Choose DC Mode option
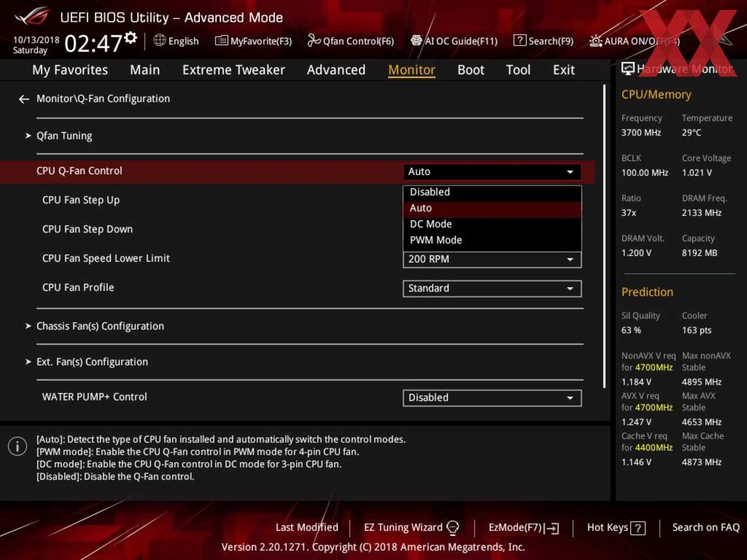Viewport: 747px width, 560px height. coord(492,224)
